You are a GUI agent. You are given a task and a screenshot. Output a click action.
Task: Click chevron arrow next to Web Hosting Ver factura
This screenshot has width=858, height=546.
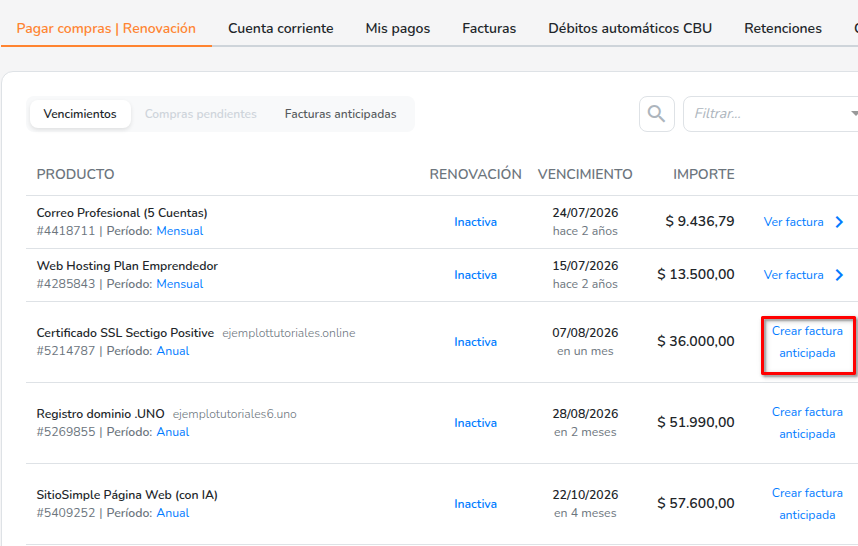(839, 275)
